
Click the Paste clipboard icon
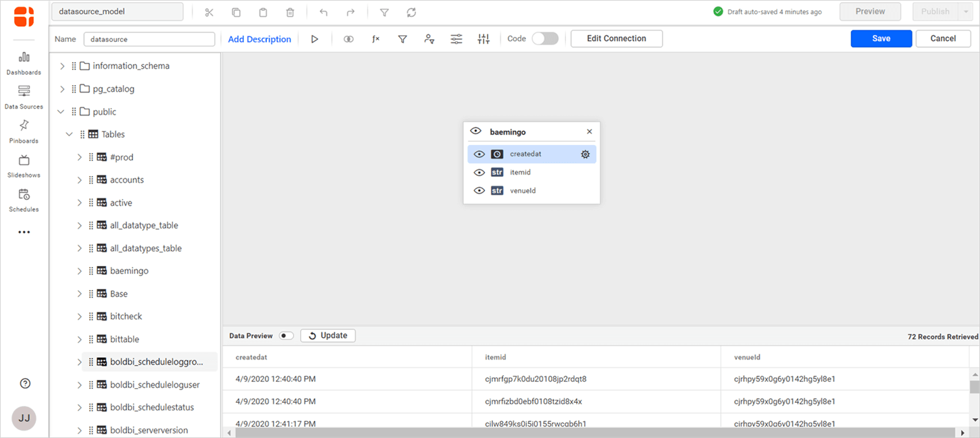coord(263,12)
